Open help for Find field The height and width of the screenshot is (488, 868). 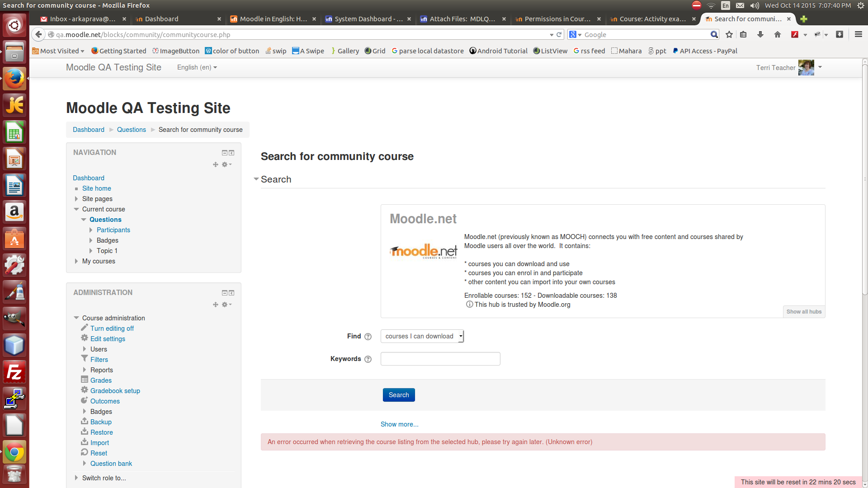368,337
